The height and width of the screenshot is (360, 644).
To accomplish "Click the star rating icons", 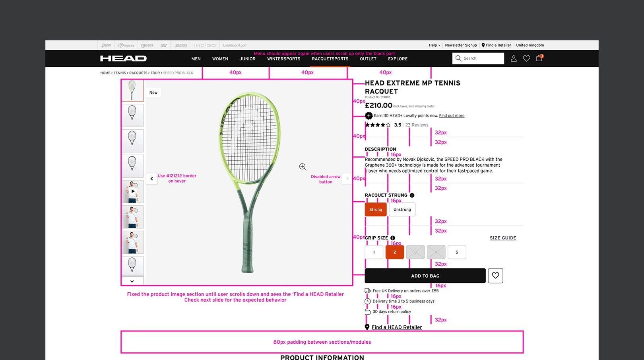I will 378,125.
